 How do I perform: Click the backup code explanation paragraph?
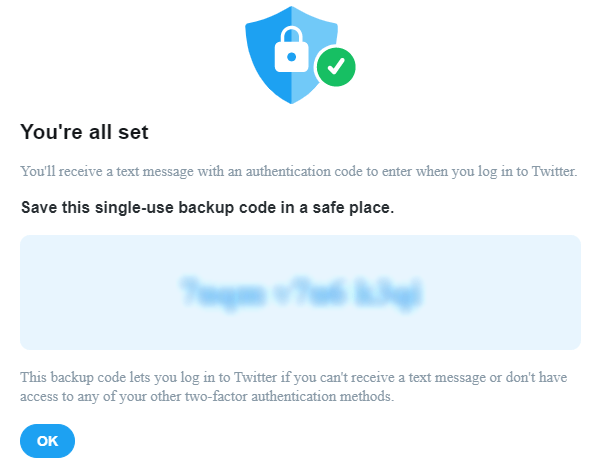tap(293, 387)
